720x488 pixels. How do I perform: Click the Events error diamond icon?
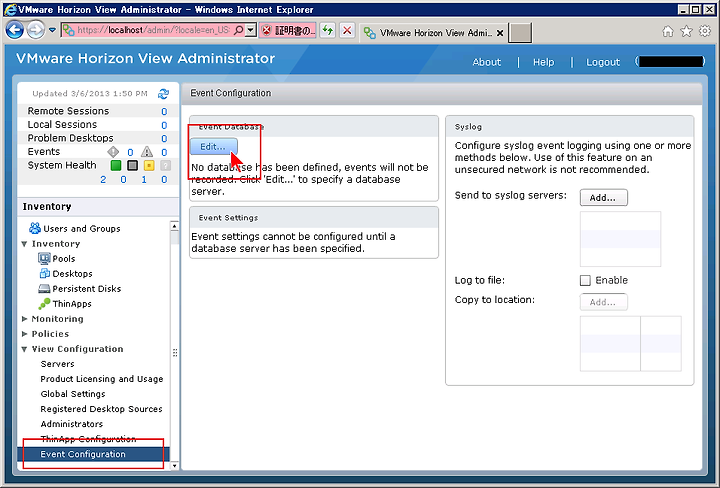tap(113, 151)
